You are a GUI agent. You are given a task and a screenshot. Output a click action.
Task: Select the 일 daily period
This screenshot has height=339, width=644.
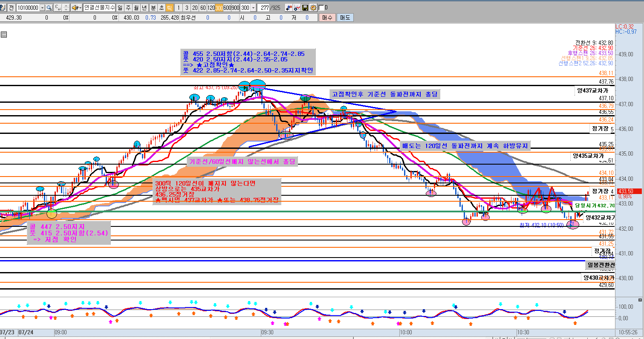pyautogui.click(x=120, y=8)
